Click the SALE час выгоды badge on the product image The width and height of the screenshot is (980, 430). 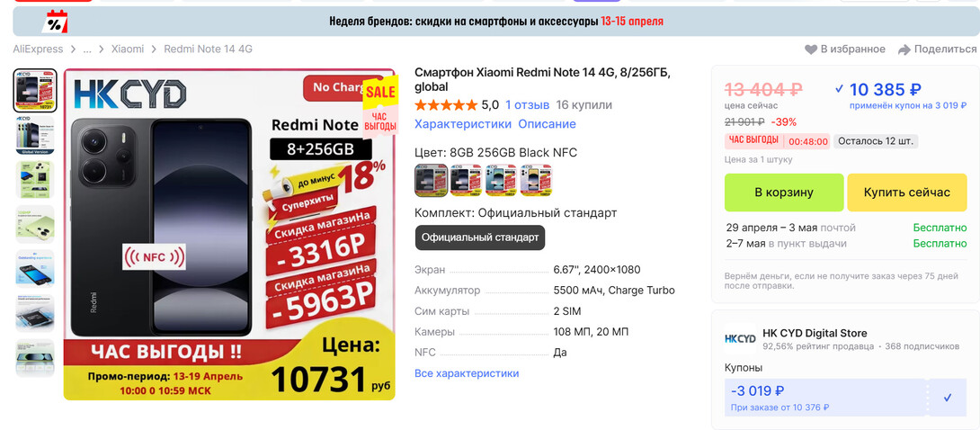click(380, 107)
